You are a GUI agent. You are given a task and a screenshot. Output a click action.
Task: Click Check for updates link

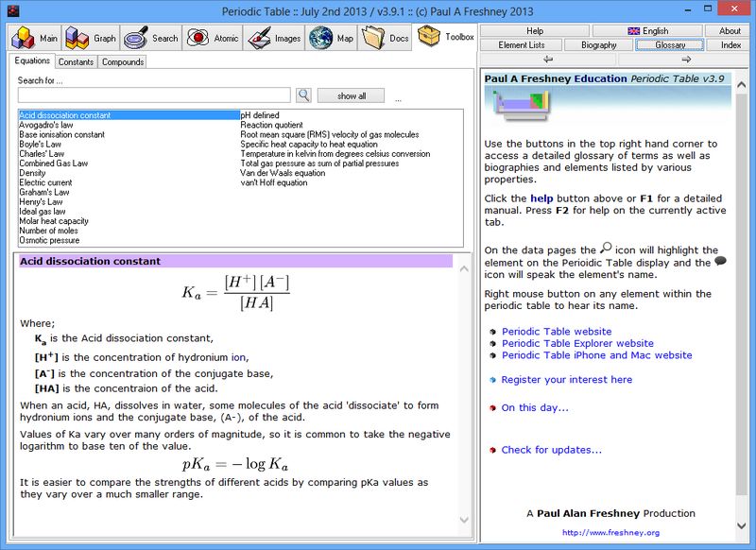point(551,450)
